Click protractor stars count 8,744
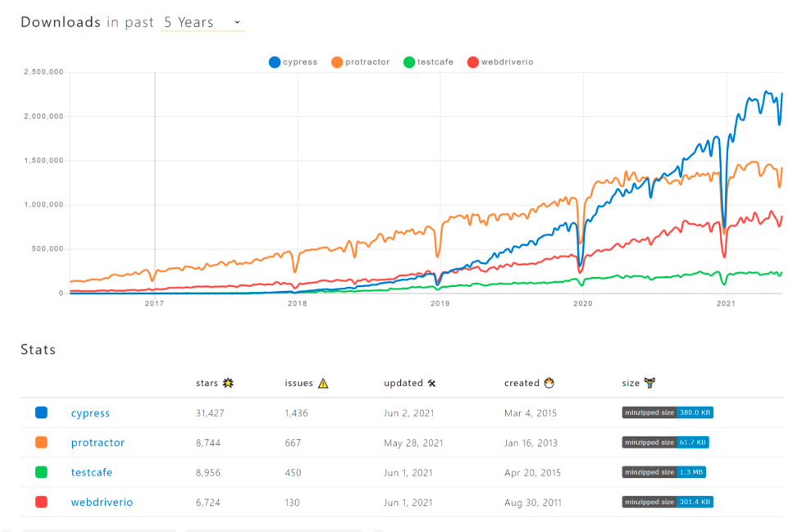Viewport: 802px width, 532px height. click(x=207, y=443)
